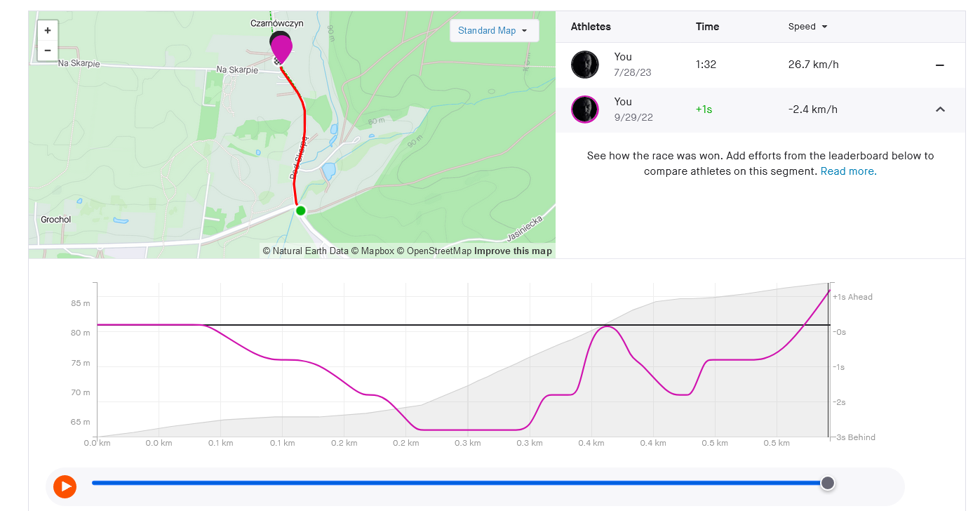Open the Read more link

848,171
